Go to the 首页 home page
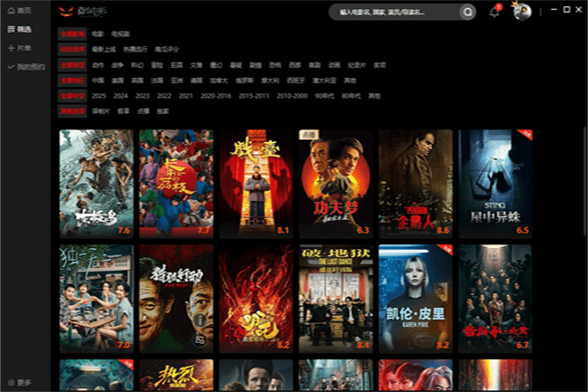Image resolution: width=588 pixels, height=392 pixels. pyautogui.click(x=20, y=11)
